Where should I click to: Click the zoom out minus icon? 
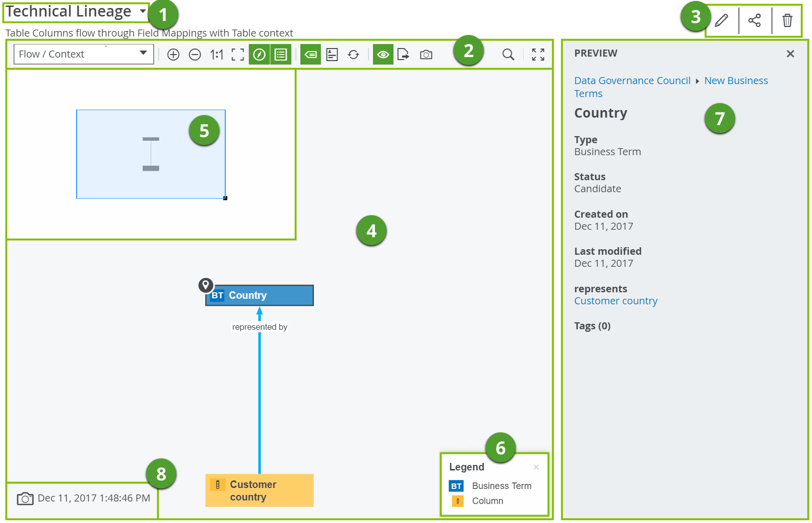coord(195,55)
